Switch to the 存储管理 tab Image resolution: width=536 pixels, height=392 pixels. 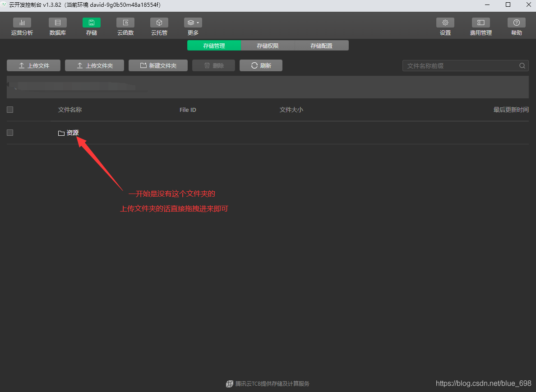pos(214,46)
